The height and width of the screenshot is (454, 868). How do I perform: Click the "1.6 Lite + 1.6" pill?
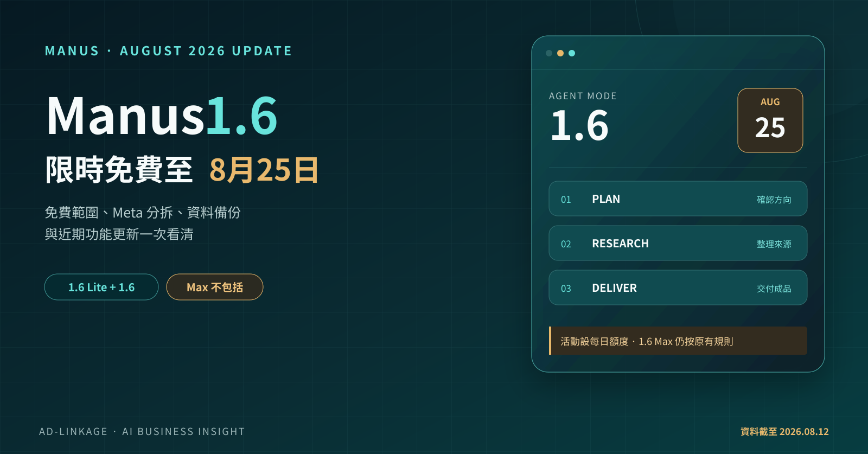click(101, 287)
